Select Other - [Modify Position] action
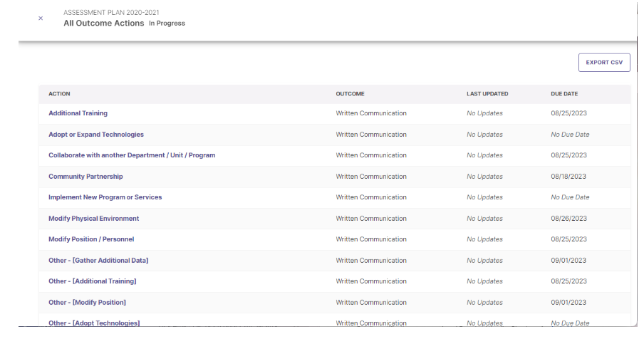This screenshot has width=644, height=339. click(x=87, y=303)
